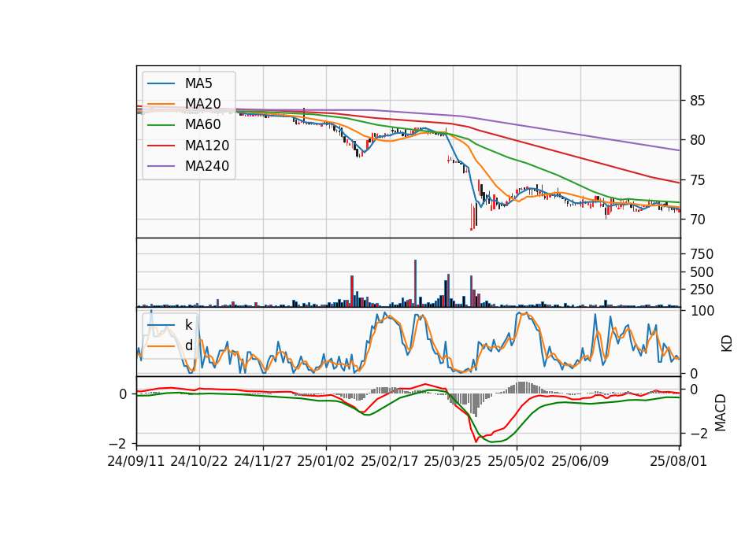Viewport: 756px width, 543px height.
Task: Click the d legend label in KD panel
Action: coord(189,345)
